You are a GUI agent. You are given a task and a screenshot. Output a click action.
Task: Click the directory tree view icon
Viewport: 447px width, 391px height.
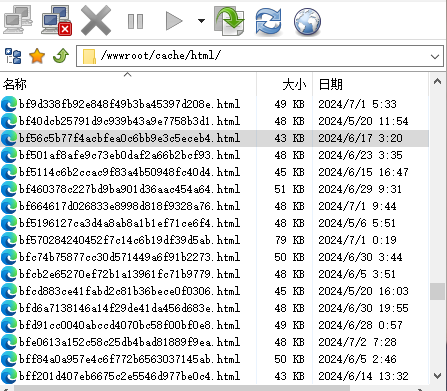(x=13, y=56)
